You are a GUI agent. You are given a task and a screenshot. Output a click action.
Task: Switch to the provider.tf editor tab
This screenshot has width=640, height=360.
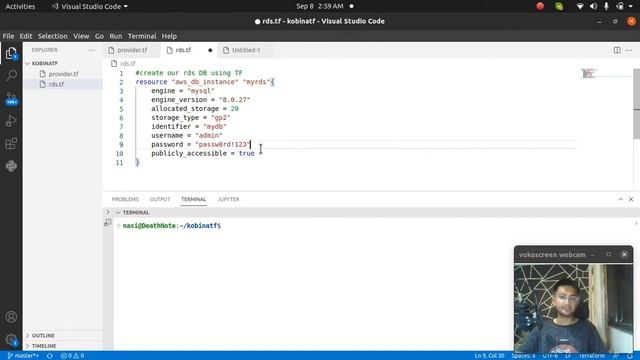tap(132, 50)
